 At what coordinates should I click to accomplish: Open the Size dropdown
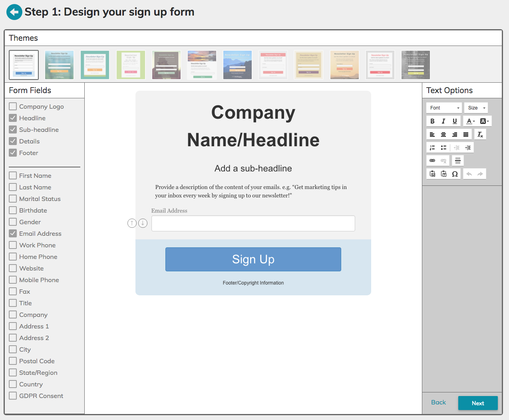click(x=475, y=107)
